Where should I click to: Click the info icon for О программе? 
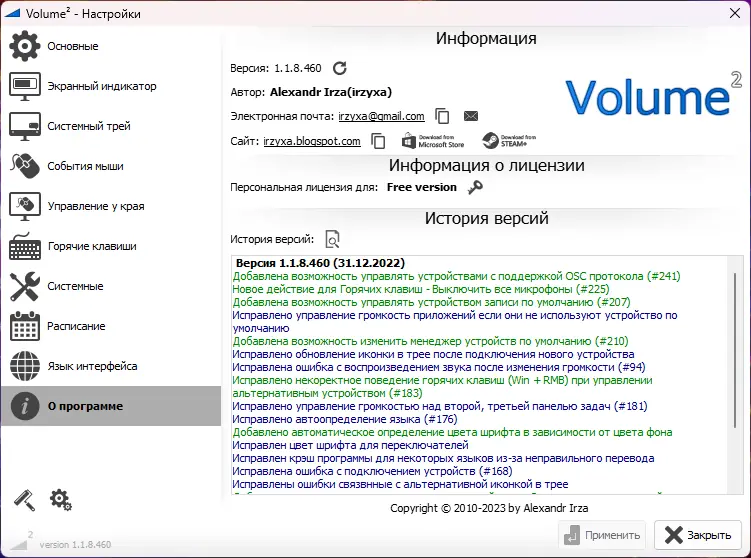24,406
